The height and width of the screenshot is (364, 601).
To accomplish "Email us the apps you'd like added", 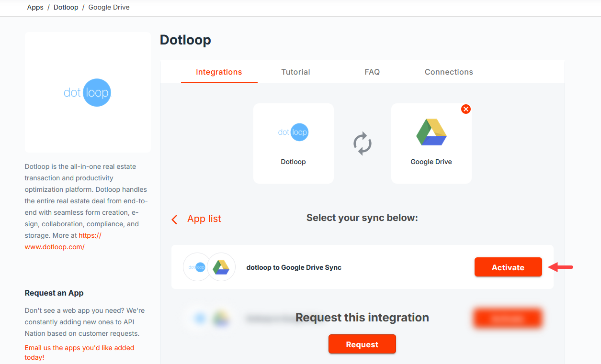I will (x=79, y=353).
